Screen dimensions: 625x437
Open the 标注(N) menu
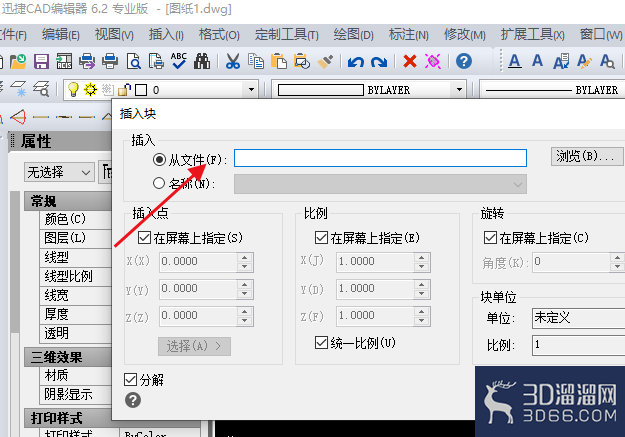(409, 35)
